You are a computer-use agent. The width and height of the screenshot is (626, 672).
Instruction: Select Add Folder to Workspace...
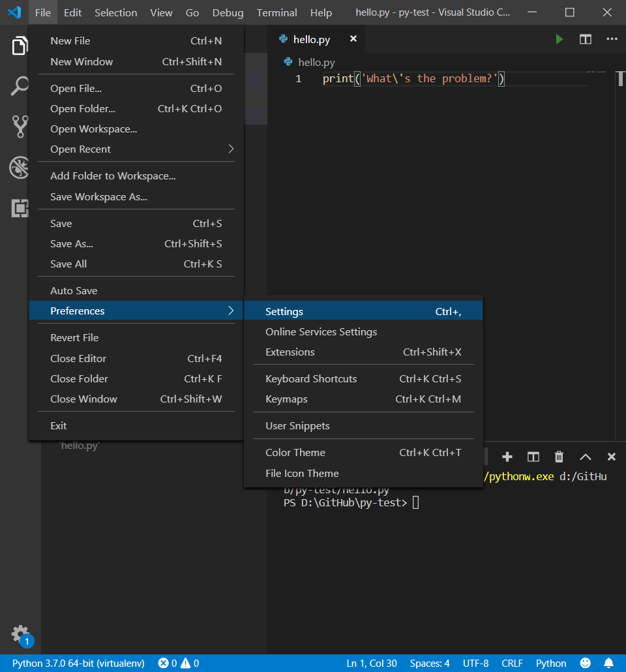pos(136,176)
